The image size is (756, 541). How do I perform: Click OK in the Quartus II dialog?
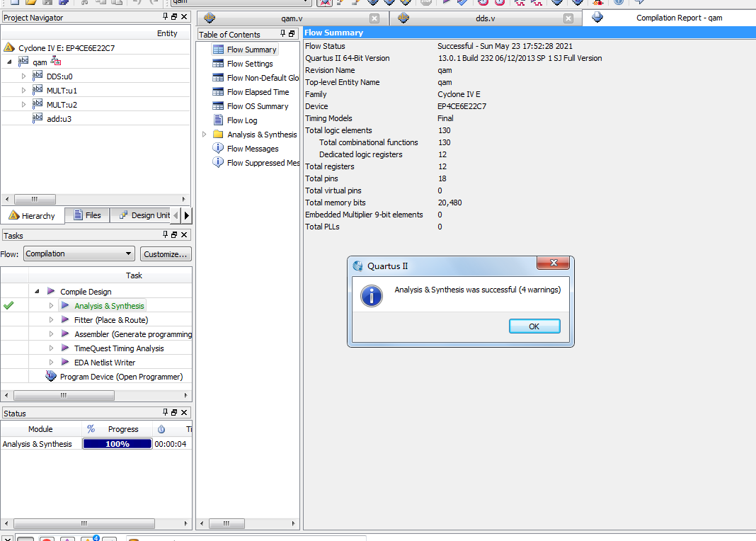click(x=534, y=326)
